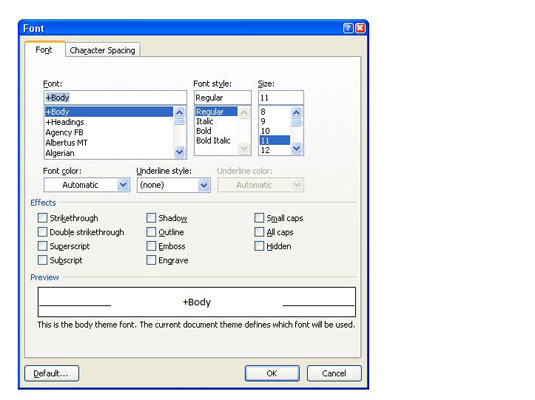Switch to the Character Spacing tab
The width and height of the screenshot is (535, 400).
pyautogui.click(x=102, y=50)
